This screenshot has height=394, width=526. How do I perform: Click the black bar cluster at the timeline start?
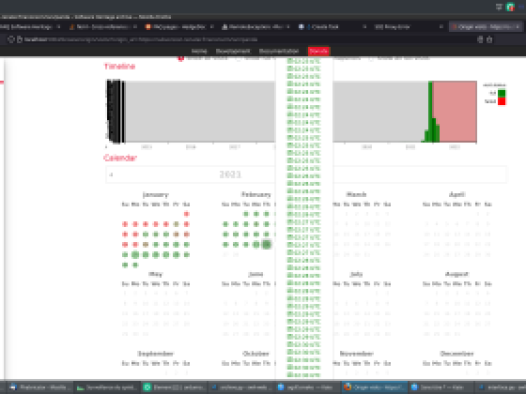point(116,111)
